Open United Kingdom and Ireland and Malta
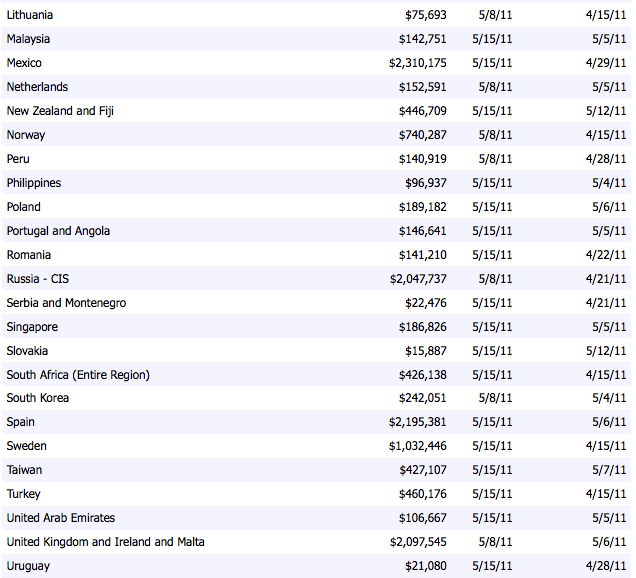The width and height of the screenshot is (636, 578). 106,542
